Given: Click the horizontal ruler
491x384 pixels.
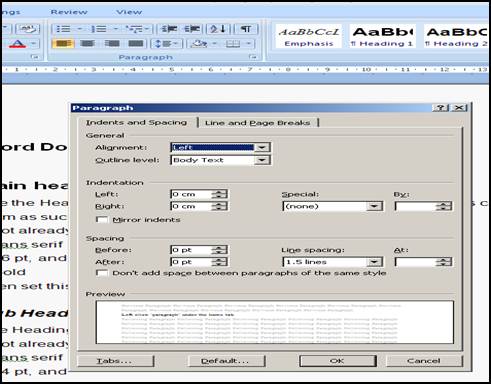Looking at the screenshot, I should tap(245, 70).
